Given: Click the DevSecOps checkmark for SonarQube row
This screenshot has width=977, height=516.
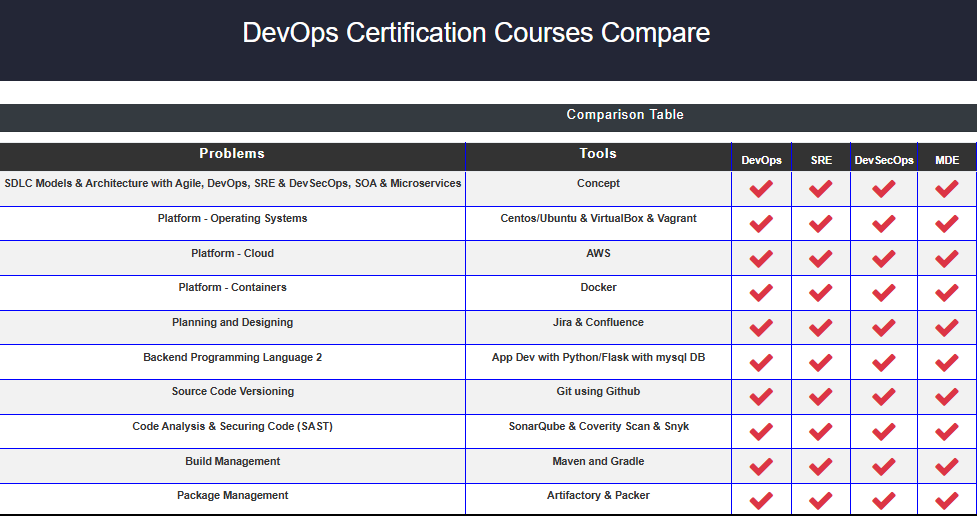Looking at the screenshot, I should pos(884,431).
